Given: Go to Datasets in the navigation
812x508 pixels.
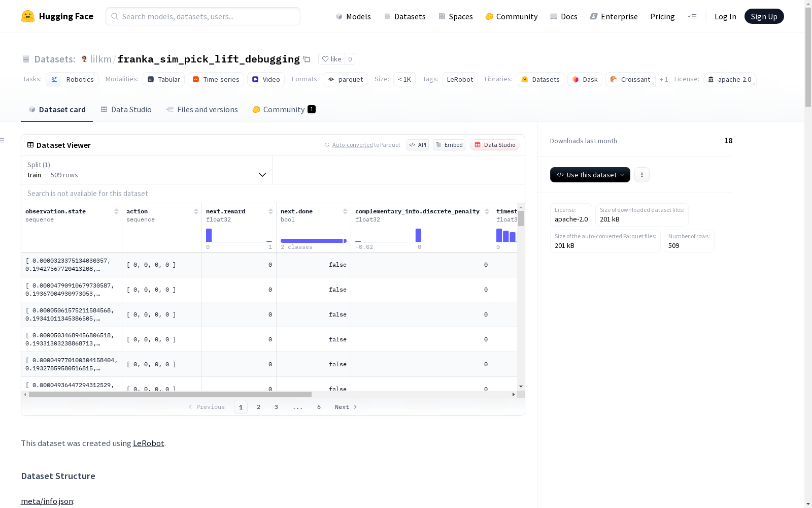Looking at the screenshot, I should click(404, 16).
